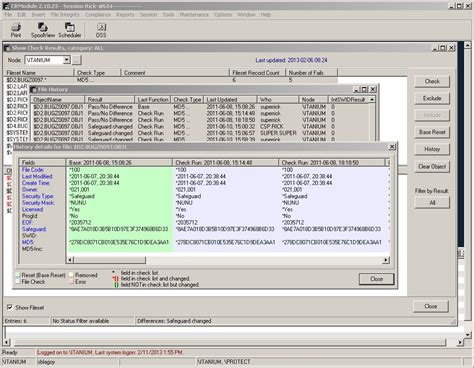474x368 pixels.
Task: Click Result column header in File History
Action: (x=109, y=100)
